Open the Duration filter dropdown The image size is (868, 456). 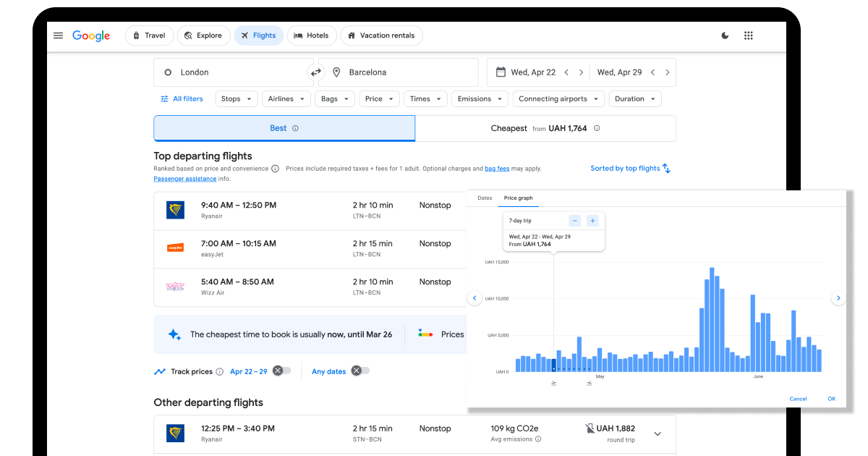635,98
